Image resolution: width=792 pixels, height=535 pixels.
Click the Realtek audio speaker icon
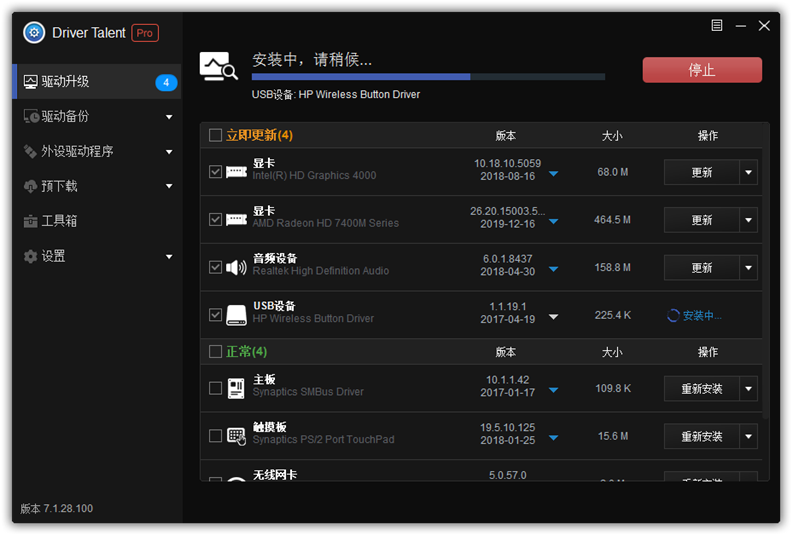click(236, 267)
